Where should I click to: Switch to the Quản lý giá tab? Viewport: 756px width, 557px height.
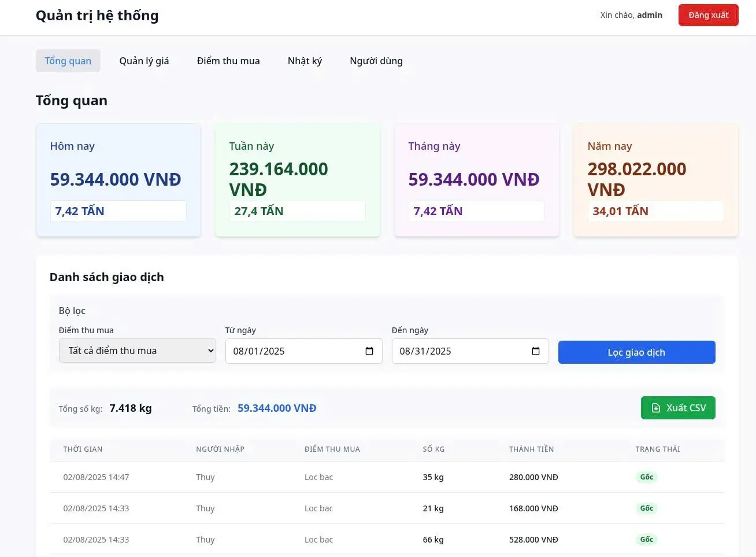[144, 61]
